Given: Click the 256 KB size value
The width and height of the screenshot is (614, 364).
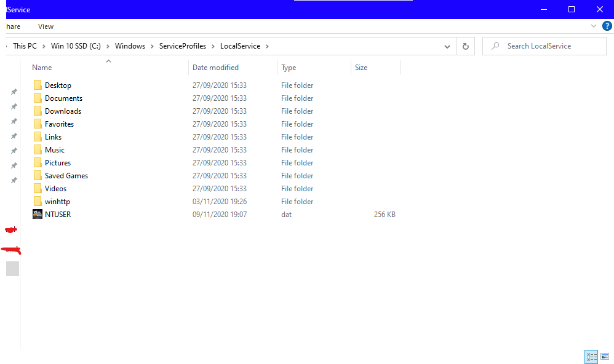Looking at the screenshot, I should click(385, 215).
